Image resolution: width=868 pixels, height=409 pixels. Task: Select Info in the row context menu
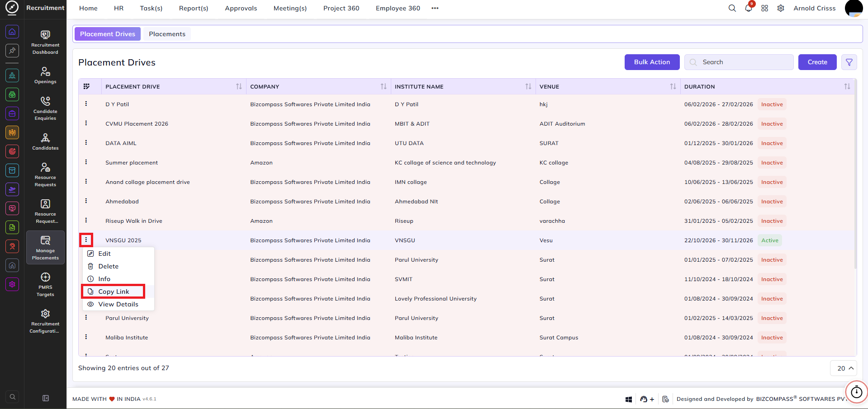118,279
